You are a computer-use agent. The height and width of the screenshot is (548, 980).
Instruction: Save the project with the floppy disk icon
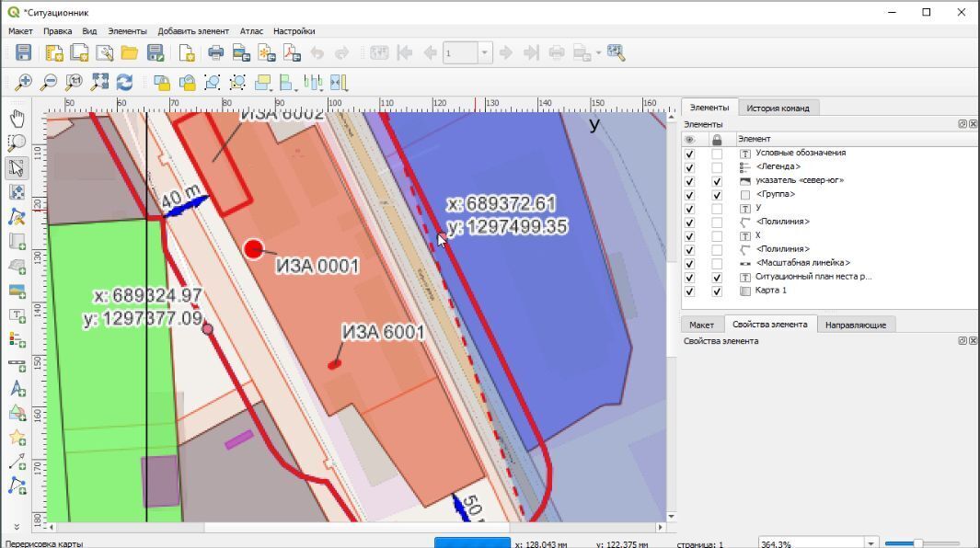(23, 52)
